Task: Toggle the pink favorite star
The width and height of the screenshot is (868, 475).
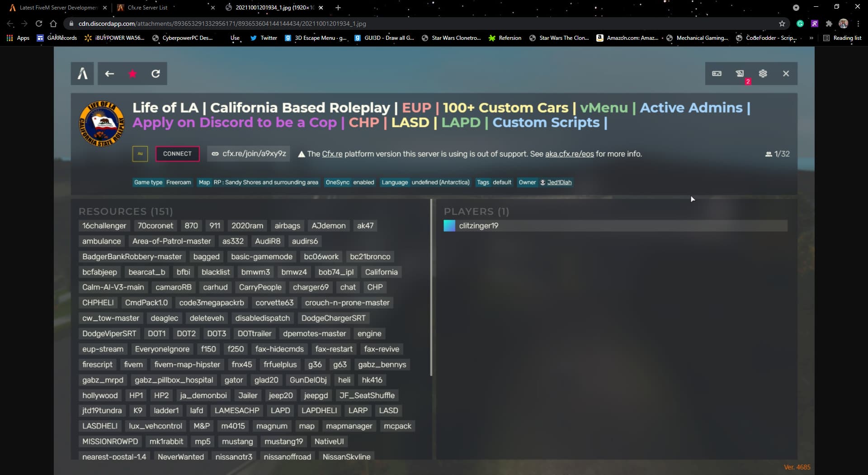Action: (x=132, y=73)
